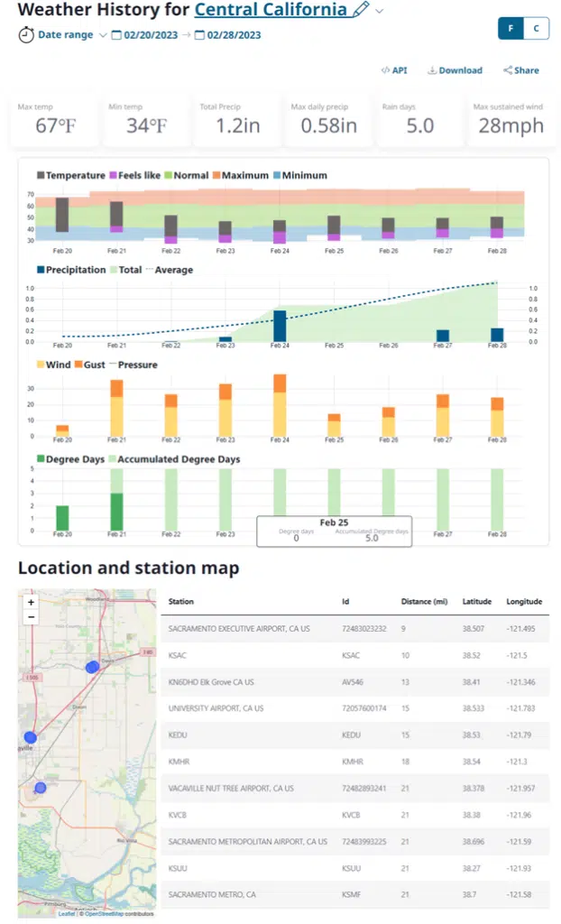Click the Download button
The image size is (561, 924).
coord(455,70)
